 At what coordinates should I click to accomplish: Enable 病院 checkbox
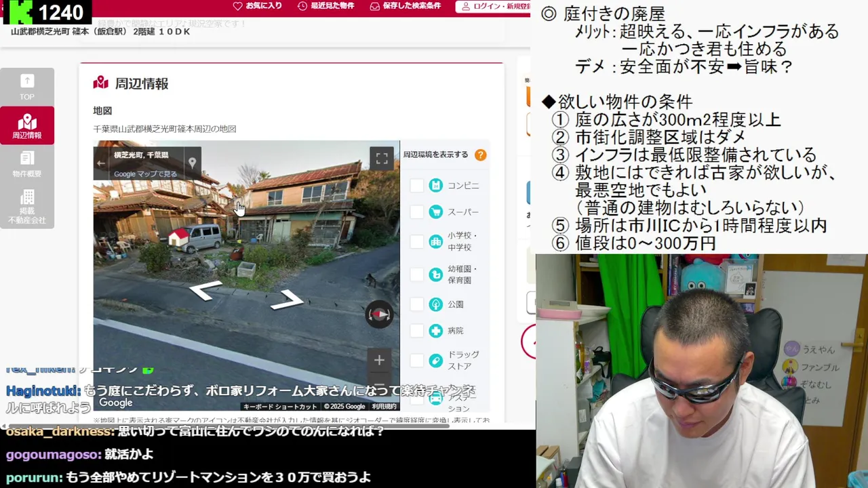[416, 331]
